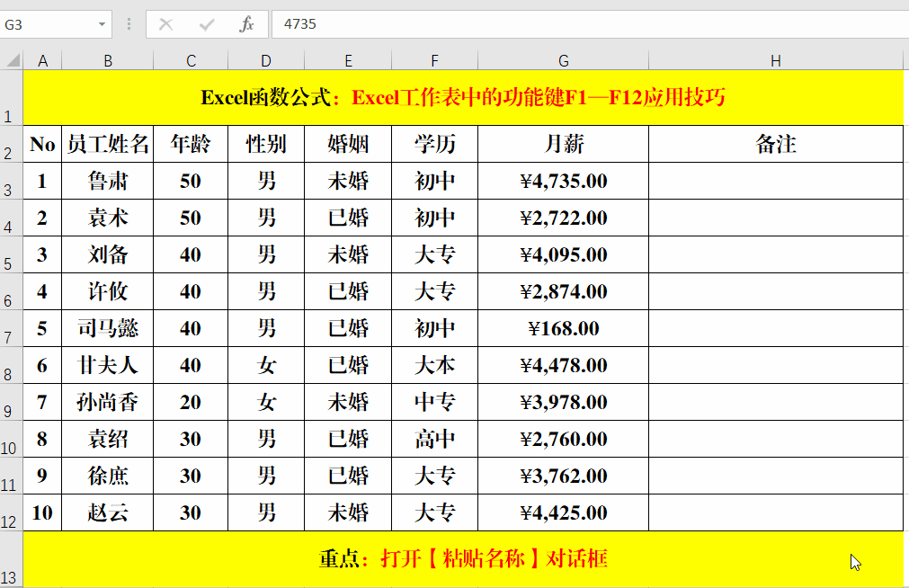Click the 婚姻 header cell
Image resolution: width=909 pixels, height=588 pixels.
pos(348,144)
